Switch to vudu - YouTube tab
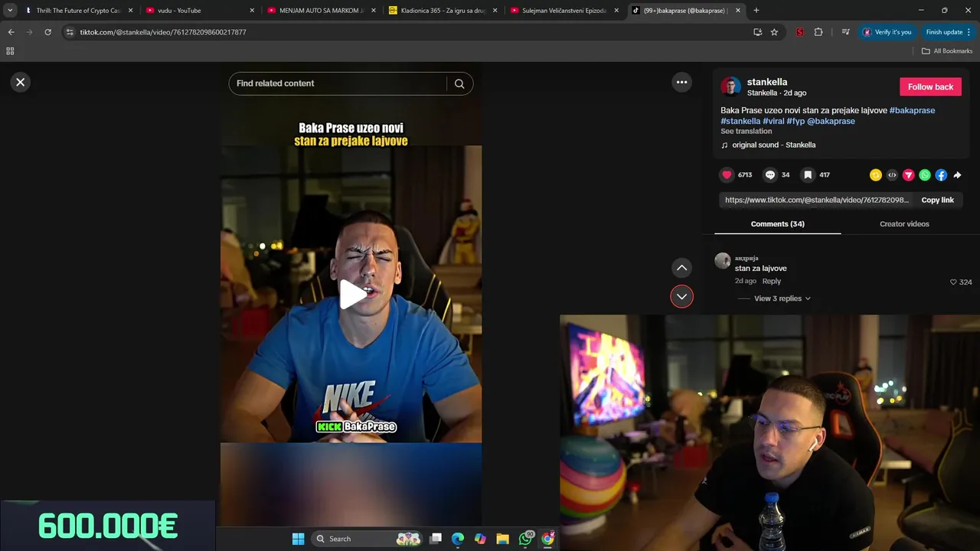This screenshot has height=551, width=980. pos(201,11)
